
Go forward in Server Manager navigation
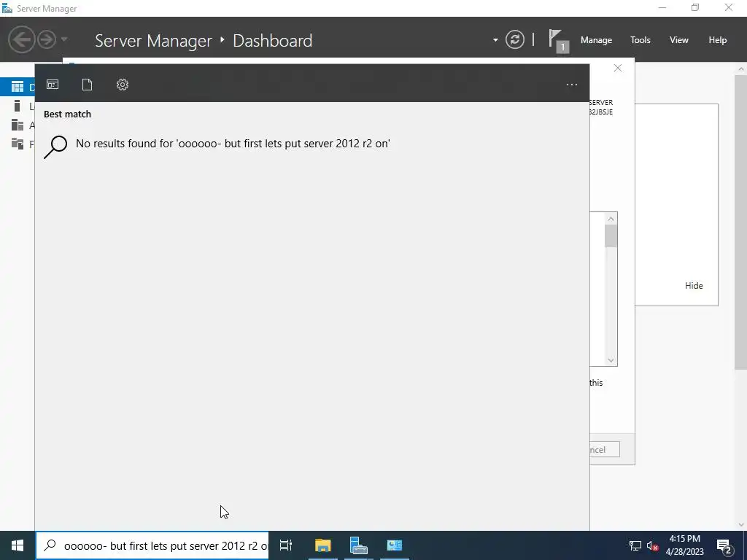point(47,39)
